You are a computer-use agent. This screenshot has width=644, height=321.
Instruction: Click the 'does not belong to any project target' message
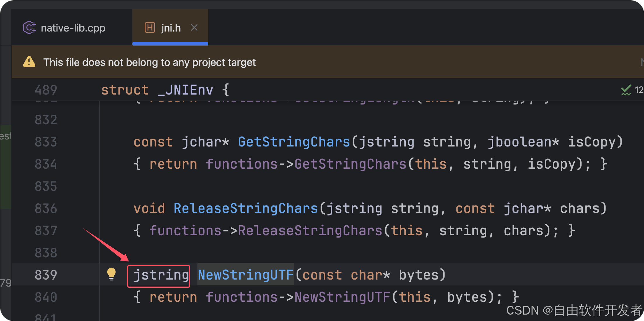150,62
